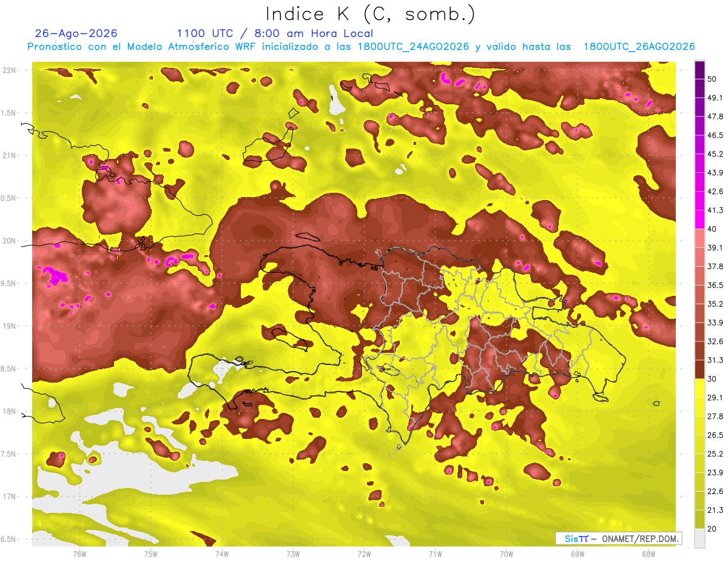Click the '71W' longitude label
The width and height of the screenshot is (728, 562).
tap(435, 554)
